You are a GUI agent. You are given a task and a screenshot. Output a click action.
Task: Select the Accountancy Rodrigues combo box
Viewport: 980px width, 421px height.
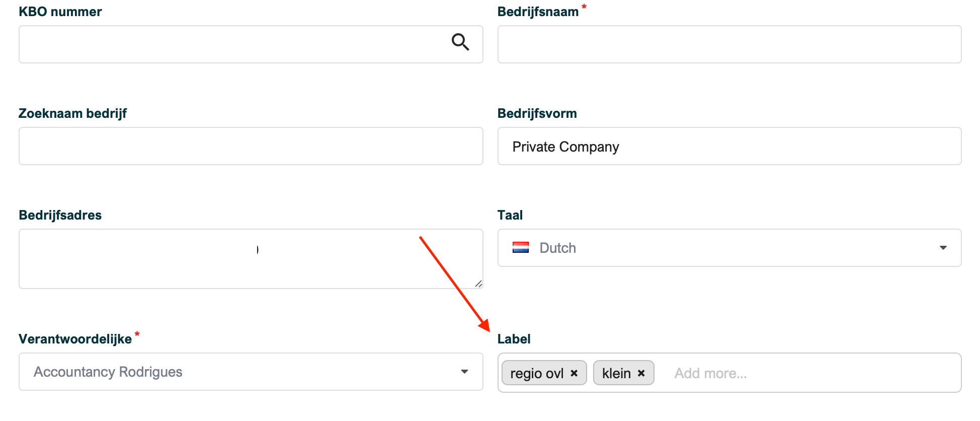251,372
